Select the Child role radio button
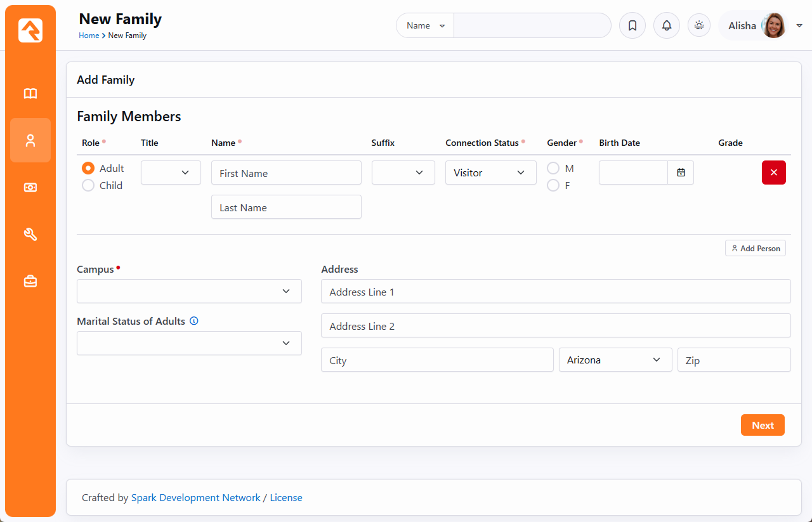The width and height of the screenshot is (812, 522). point(88,186)
